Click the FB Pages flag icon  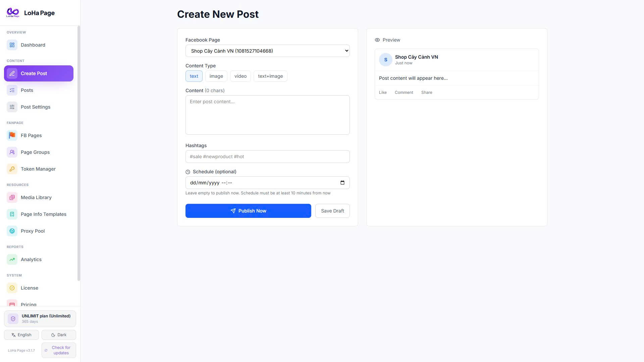(x=12, y=135)
